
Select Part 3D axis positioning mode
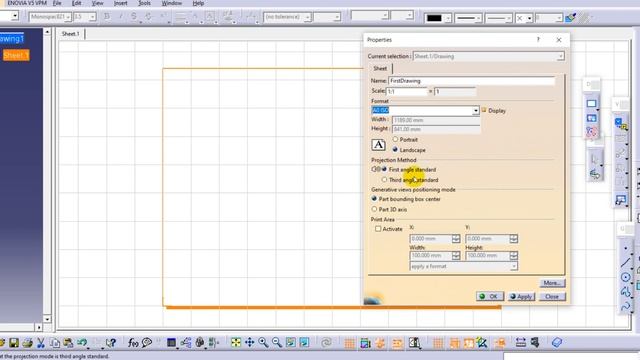click(374, 209)
